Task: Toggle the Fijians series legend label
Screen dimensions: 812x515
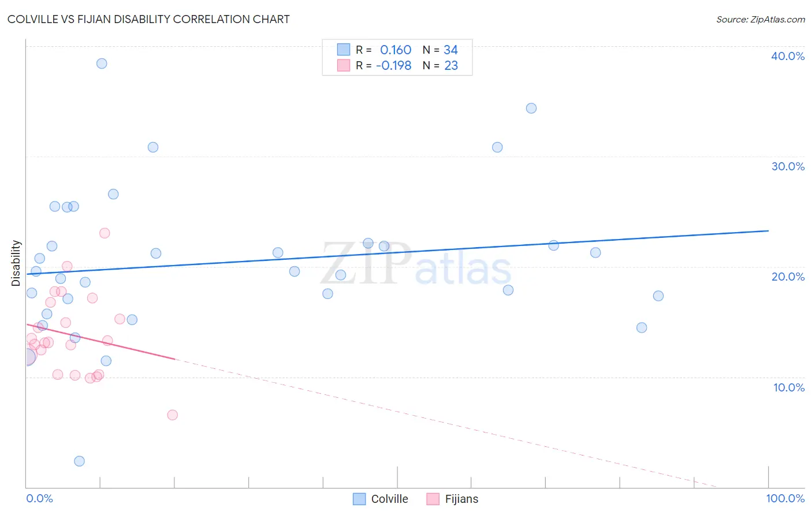Action: tap(461, 499)
